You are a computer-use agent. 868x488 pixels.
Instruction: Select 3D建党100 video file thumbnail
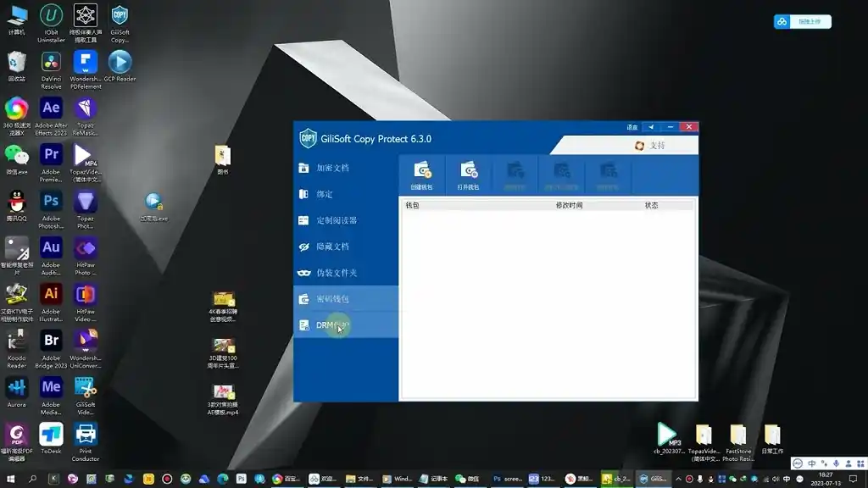pyautogui.click(x=223, y=353)
